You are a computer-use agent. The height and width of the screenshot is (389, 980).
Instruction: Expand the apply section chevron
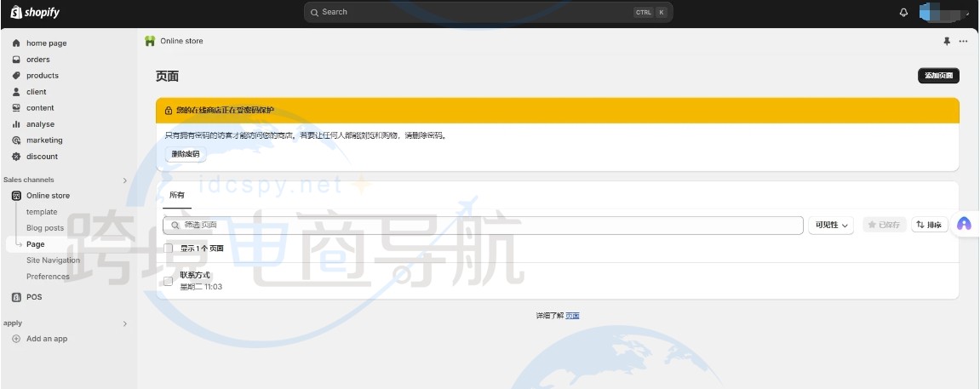pyautogui.click(x=124, y=324)
